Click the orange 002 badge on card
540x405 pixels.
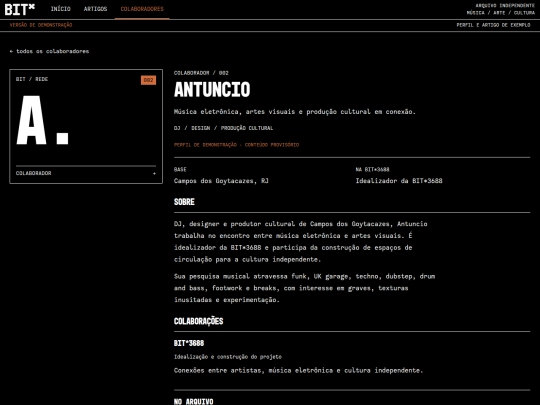(148, 80)
